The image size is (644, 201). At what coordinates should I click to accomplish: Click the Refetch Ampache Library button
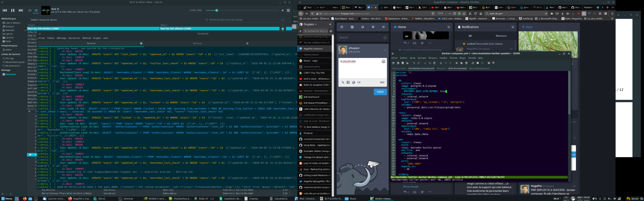click(x=44, y=20)
